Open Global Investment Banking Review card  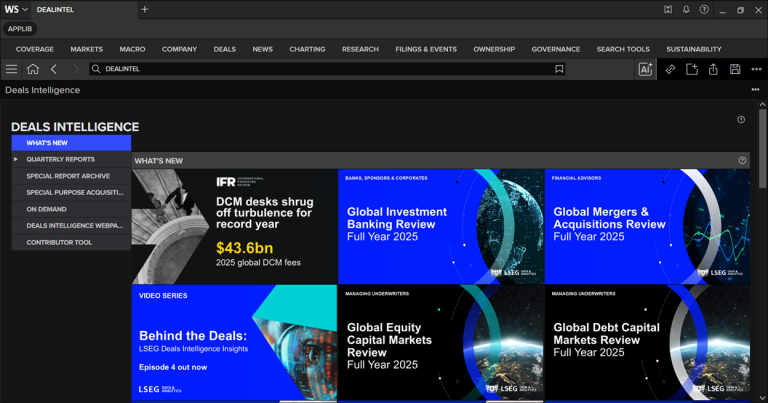(x=441, y=227)
